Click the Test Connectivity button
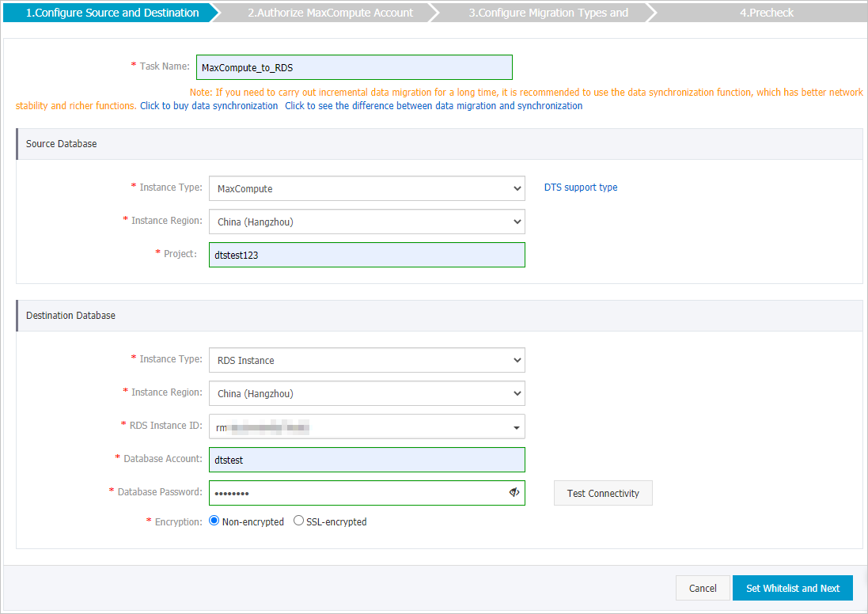 603,492
